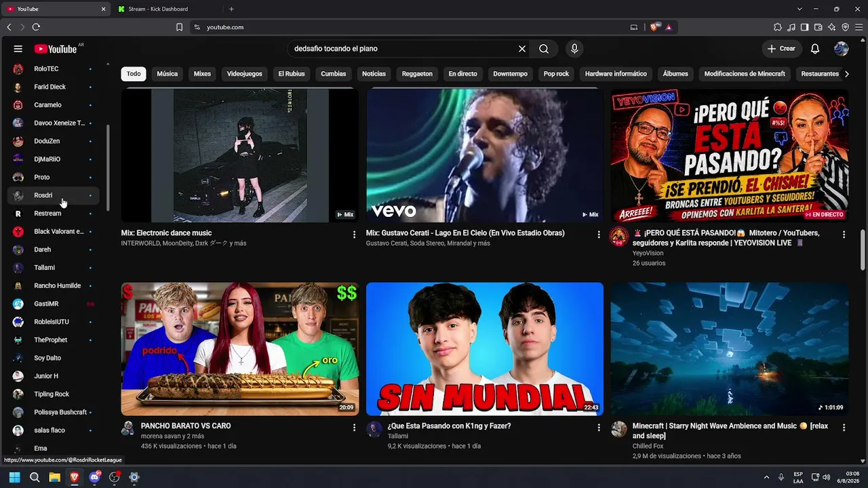The height and width of the screenshot is (488, 868).
Task: Open Windows taskbar search
Action: (35, 477)
